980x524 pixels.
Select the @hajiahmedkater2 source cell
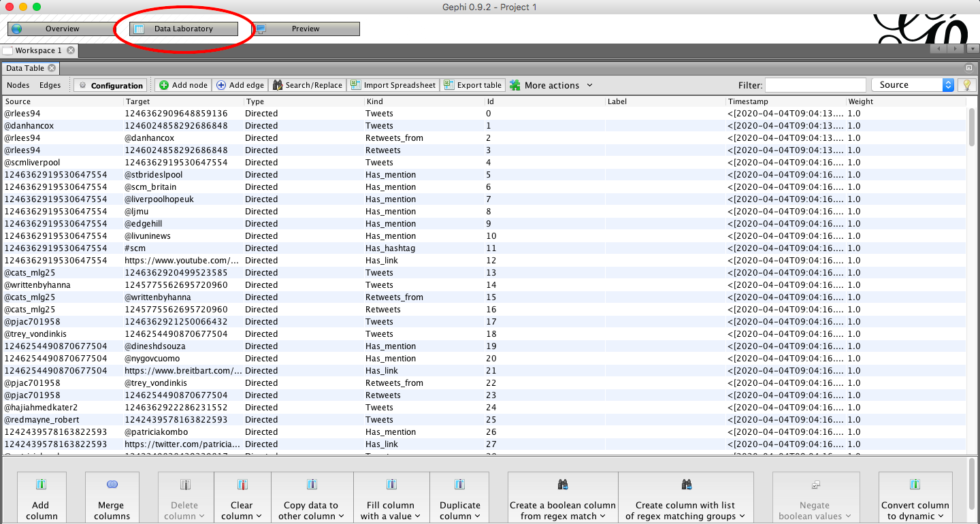click(63, 408)
